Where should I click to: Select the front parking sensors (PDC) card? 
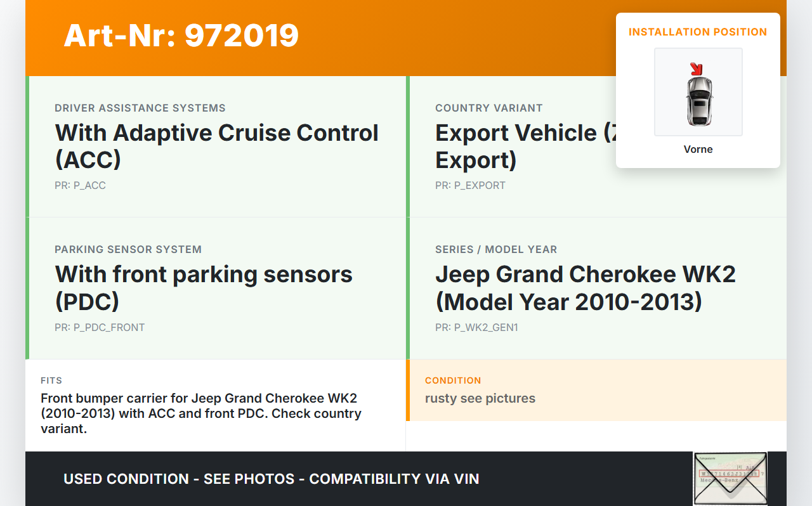[216, 288]
